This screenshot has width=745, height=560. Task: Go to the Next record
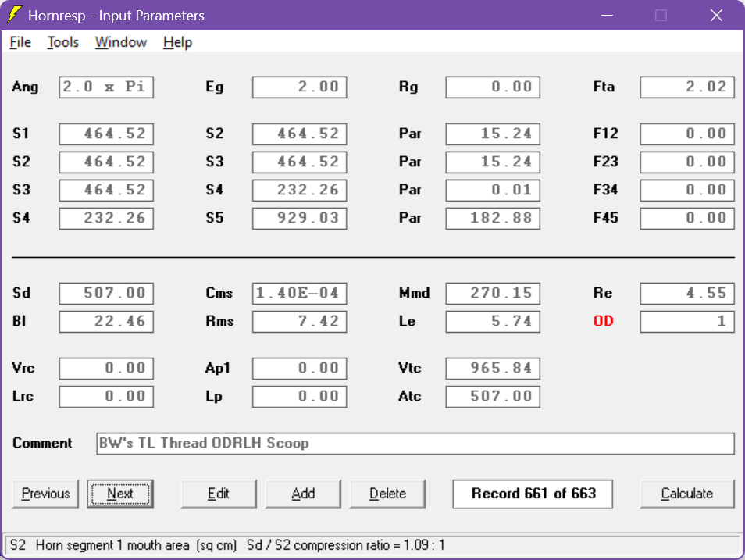[120, 494]
